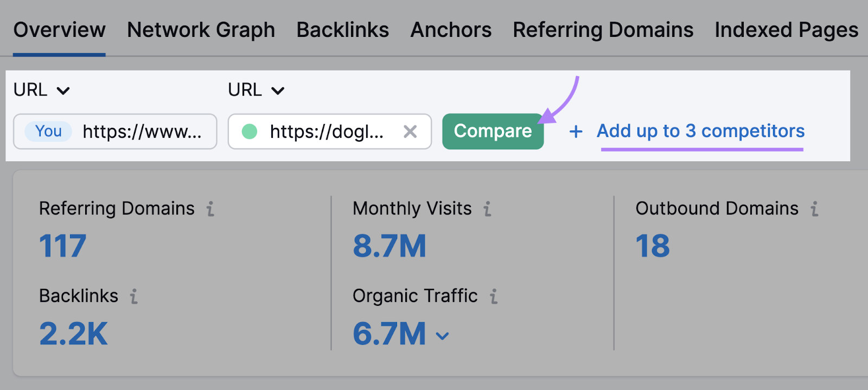Switch to the Anchors tab
The image size is (868, 390).
pos(451,30)
